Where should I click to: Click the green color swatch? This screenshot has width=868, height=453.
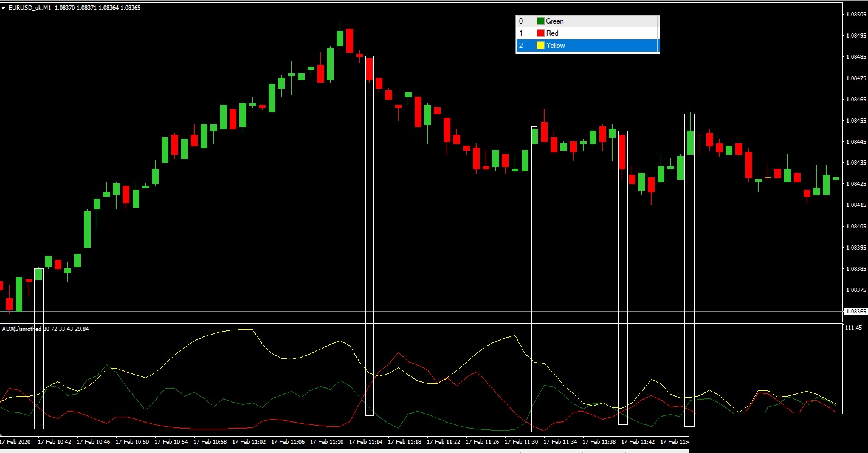tap(540, 21)
